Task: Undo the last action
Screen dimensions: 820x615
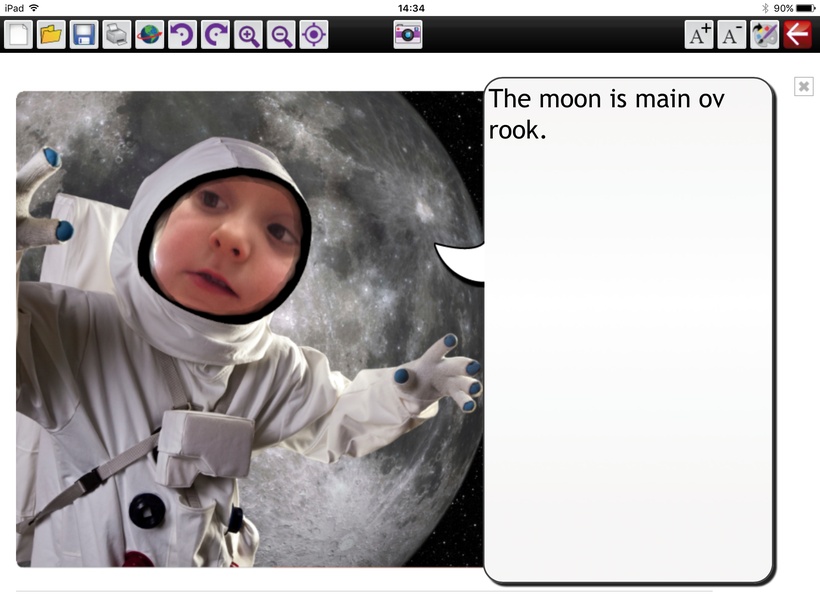Action: tap(183, 35)
